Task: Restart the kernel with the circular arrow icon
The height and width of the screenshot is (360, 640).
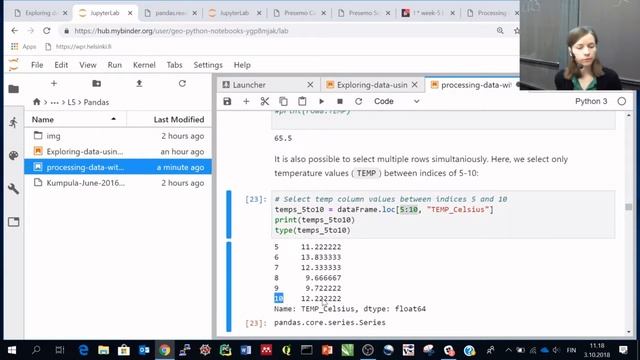Action: coord(358,101)
